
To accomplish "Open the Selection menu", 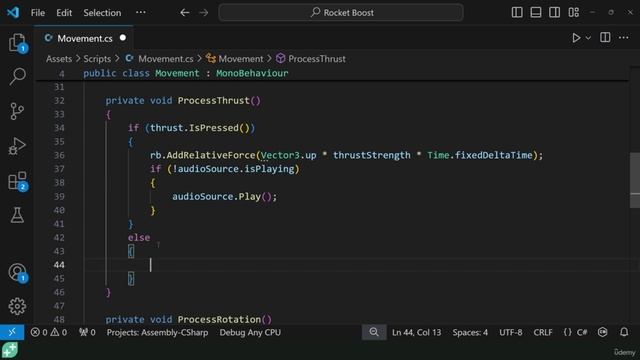I will (x=102, y=13).
